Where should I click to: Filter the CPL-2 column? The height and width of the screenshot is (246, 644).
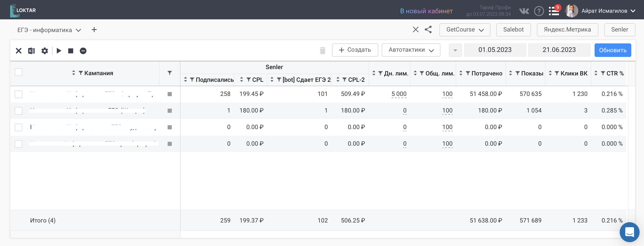pyautogui.click(x=344, y=80)
